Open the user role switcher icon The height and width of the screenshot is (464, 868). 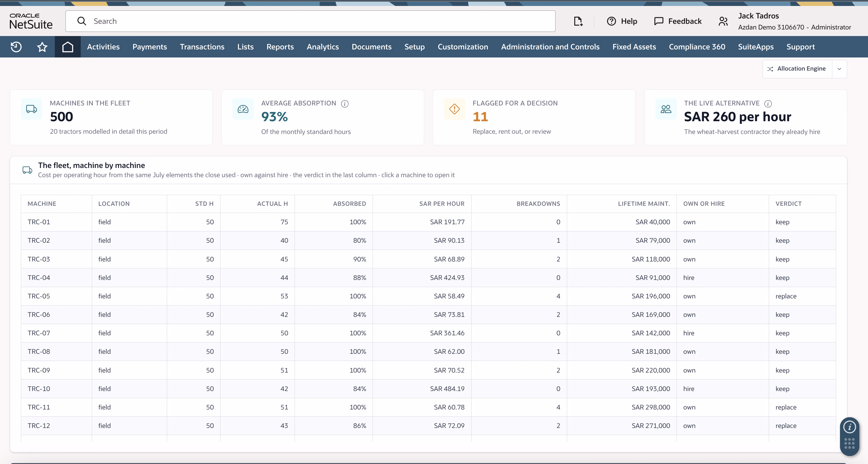[x=723, y=21]
